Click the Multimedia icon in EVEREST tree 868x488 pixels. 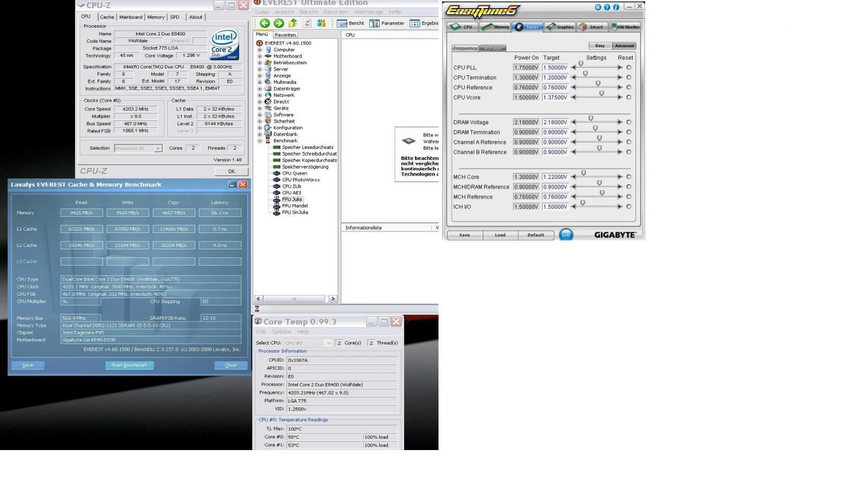click(x=268, y=82)
